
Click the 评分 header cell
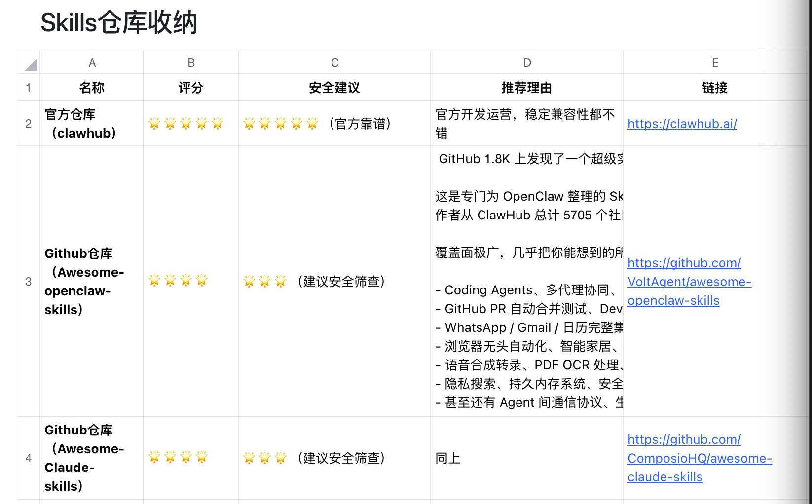click(x=191, y=88)
